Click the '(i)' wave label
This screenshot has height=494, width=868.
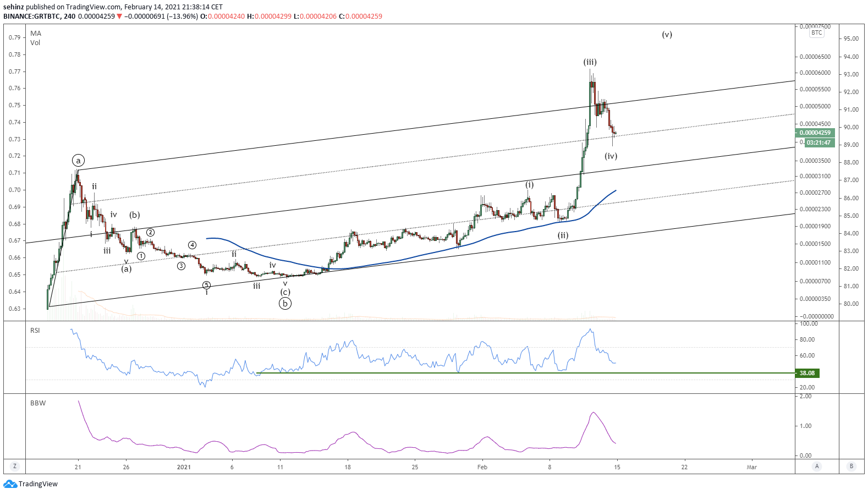[x=529, y=185]
